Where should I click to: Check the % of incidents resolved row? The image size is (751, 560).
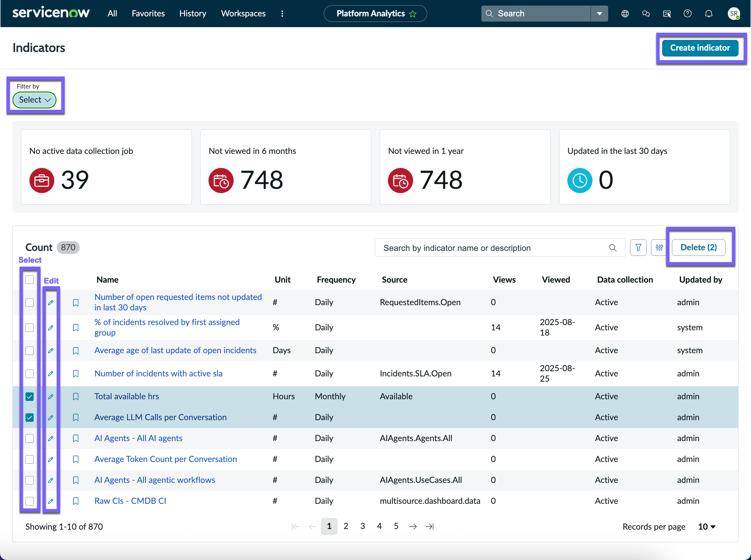[29, 327]
